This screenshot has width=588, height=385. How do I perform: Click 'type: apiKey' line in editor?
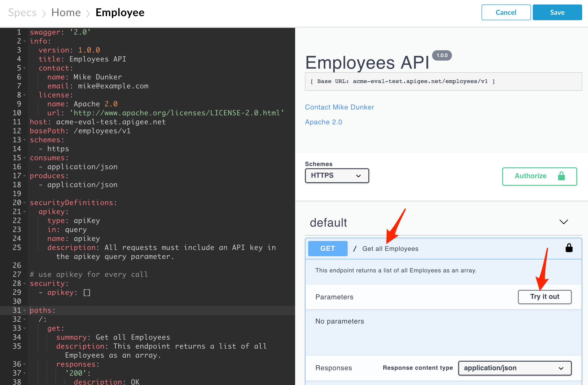point(74,221)
